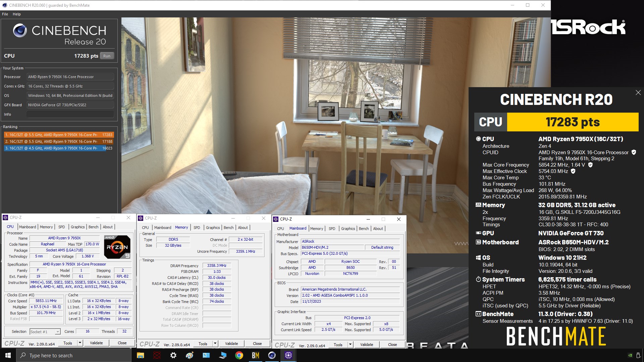Click the Run button next to CPU score
Screen dimensions: 644x362
(x=107, y=56)
